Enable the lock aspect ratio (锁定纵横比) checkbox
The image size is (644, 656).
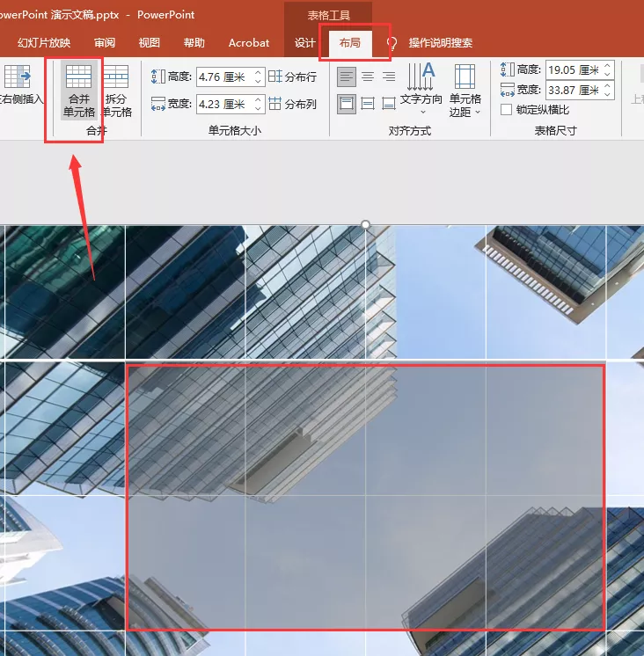tap(507, 110)
